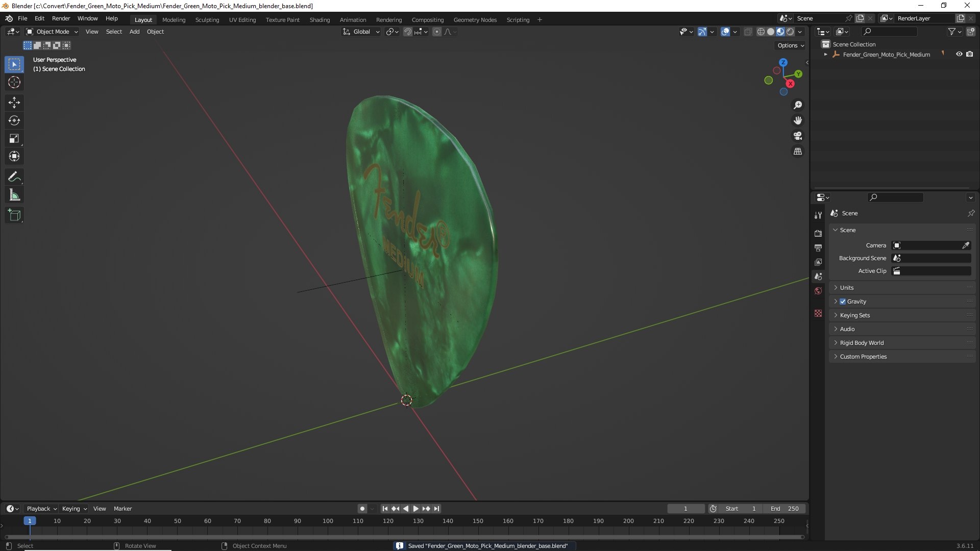980x551 pixels.
Task: Click the Options button in viewport
Action: click(790, 45)
